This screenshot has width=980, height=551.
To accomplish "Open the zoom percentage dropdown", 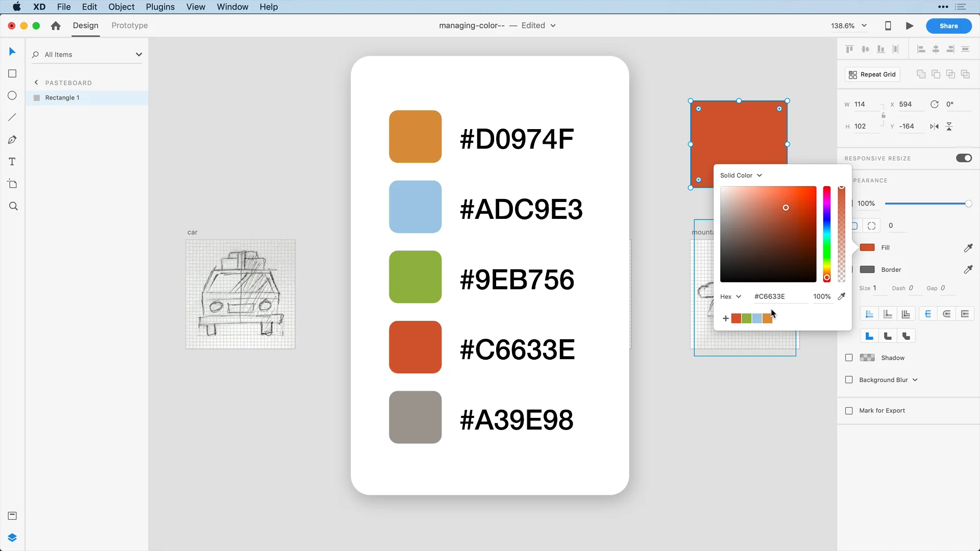I will 864,26.
